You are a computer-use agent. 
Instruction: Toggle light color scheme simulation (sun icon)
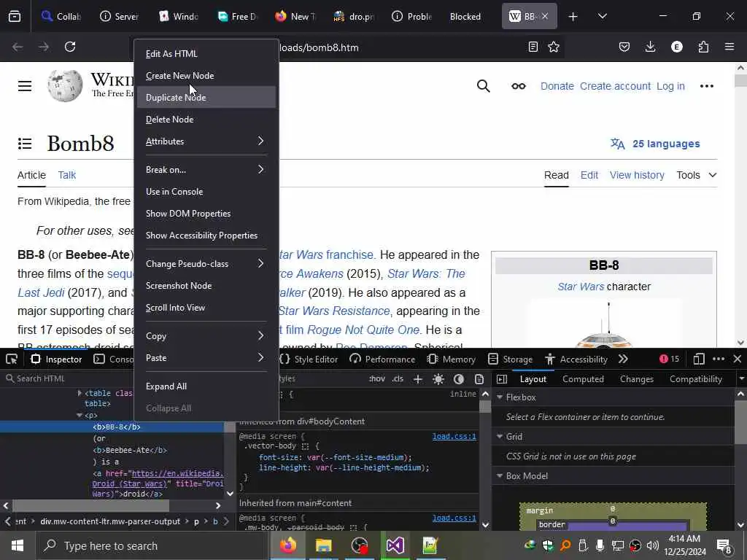tap(438, 379)
